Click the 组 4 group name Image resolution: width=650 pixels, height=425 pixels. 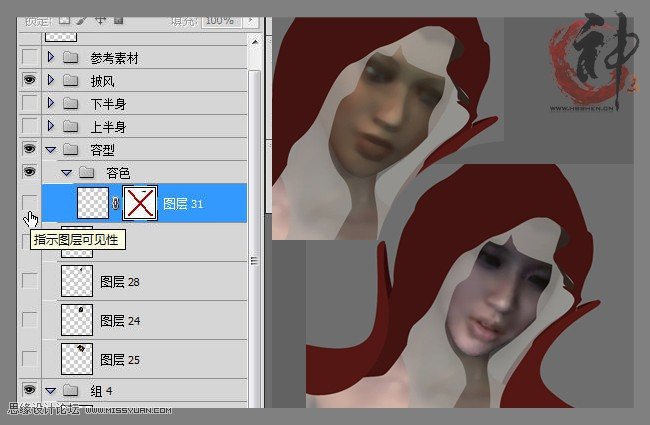click(101, 391)
